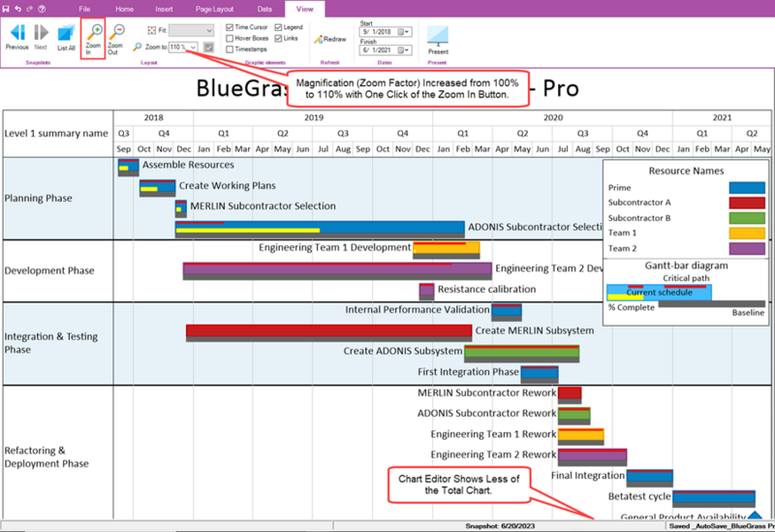The height and width of the screenshot is (532, 775).
Task: Apply zoom with the checkmark button
Action: click(208, 47)
